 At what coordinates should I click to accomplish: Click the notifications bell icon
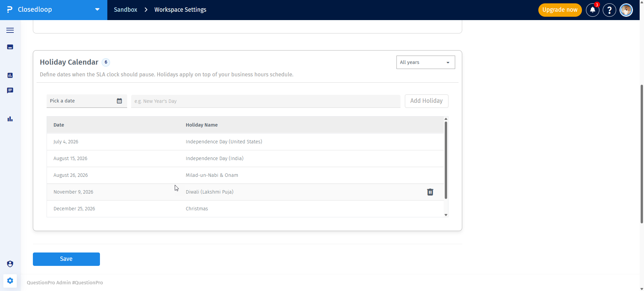pos(592,10)
